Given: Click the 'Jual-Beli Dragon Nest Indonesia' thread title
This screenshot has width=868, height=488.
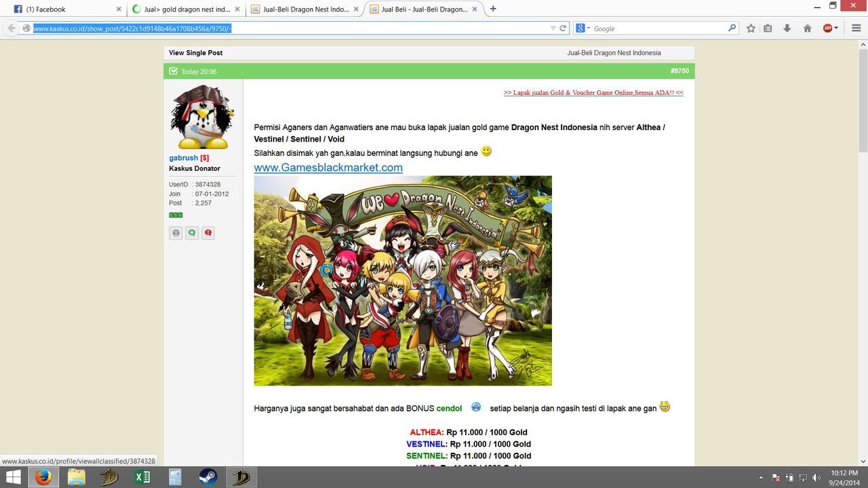Looking at the screenshot, I should coord(614,53).
